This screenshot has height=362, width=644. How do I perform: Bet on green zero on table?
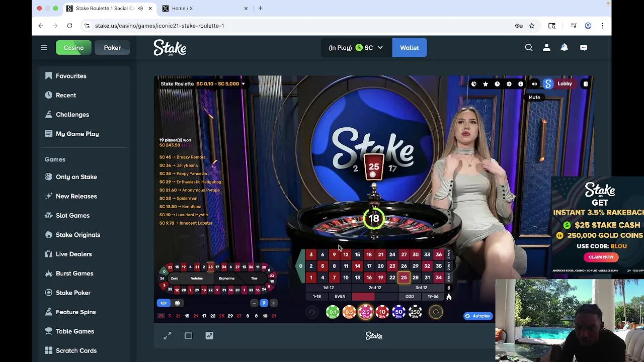pyautogui.click(x=300, y=266)
